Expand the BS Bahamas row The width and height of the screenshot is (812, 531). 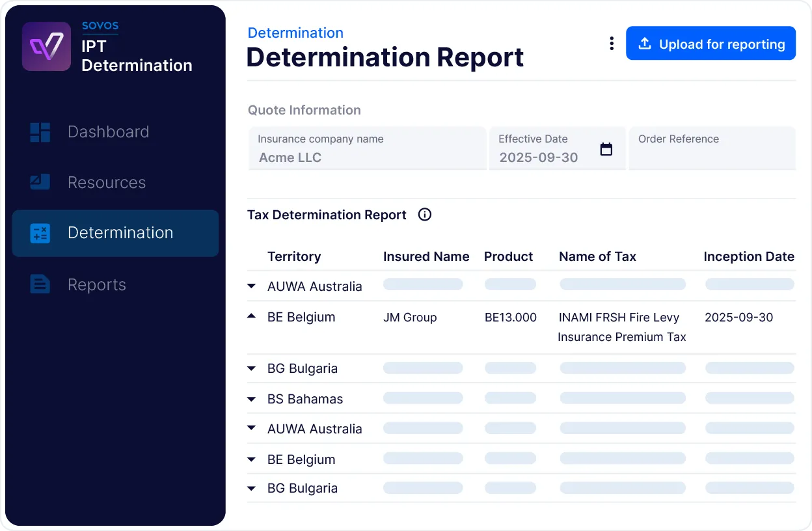pyautogui.click(x=252, y=399)
